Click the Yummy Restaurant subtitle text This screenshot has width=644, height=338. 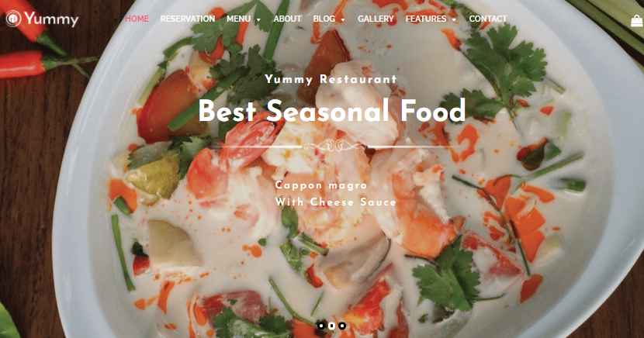(331, 79)
